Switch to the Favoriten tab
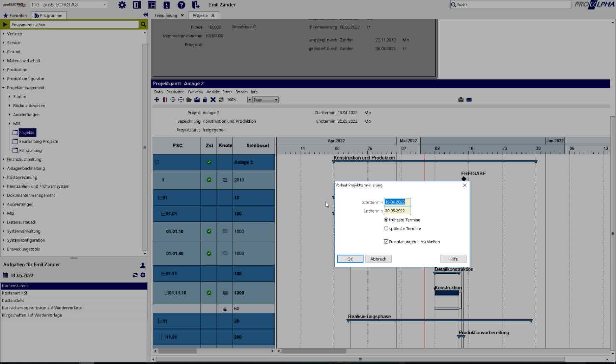 tap(15, 16)
